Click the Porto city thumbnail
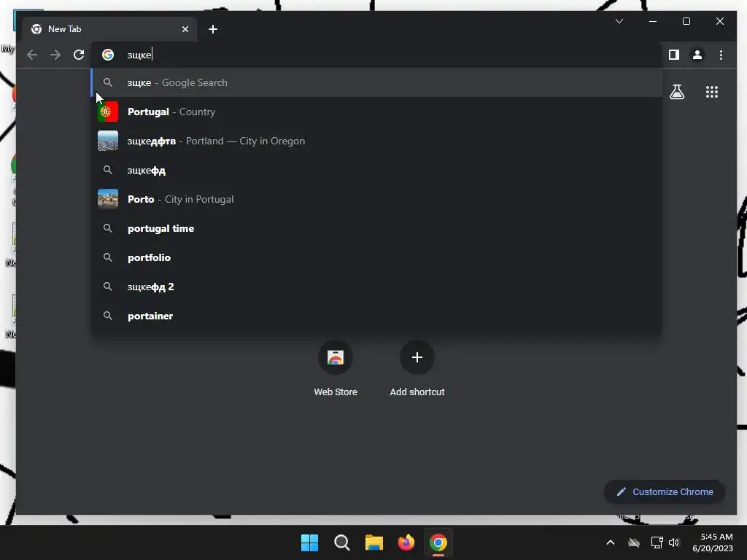 click(x=108, y=200)
